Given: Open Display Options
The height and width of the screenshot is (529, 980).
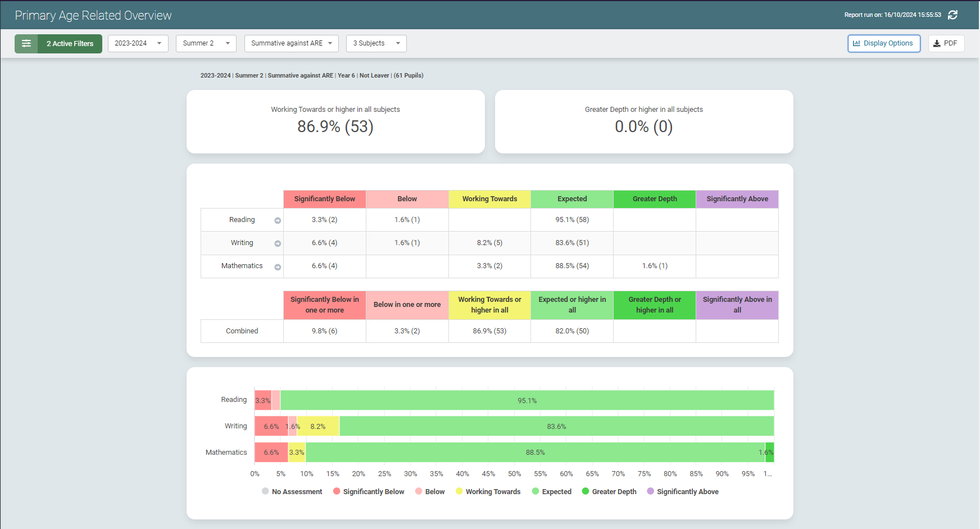Looking at the screenshot, I should tap(883, 43).
